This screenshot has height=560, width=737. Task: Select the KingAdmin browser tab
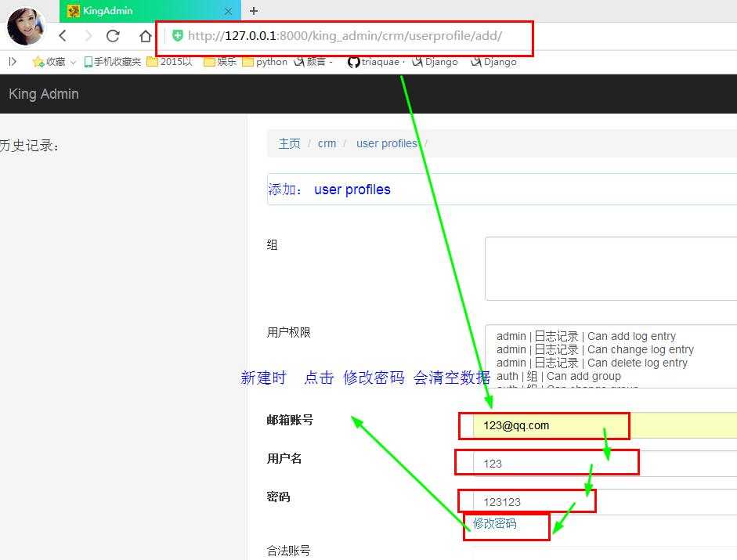150,11
